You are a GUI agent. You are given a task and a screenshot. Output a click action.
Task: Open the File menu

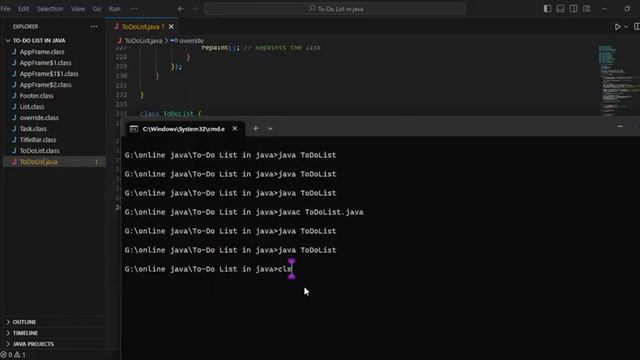5,9
